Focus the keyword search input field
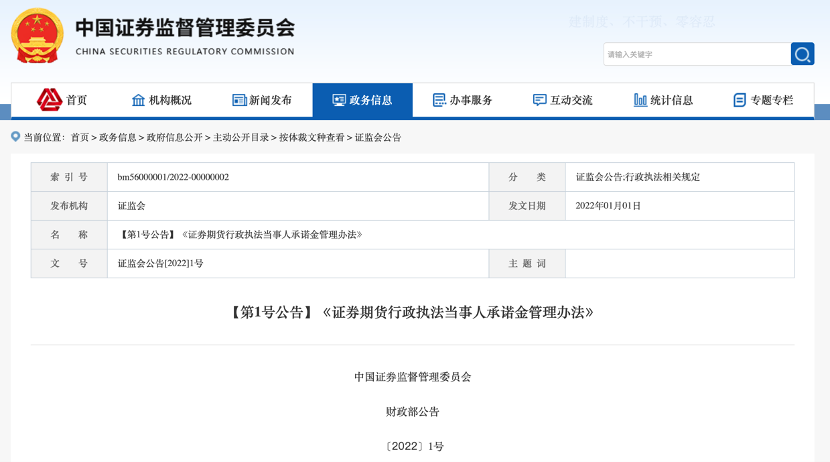This screenshot has height=462, width=830. point(695,54)
